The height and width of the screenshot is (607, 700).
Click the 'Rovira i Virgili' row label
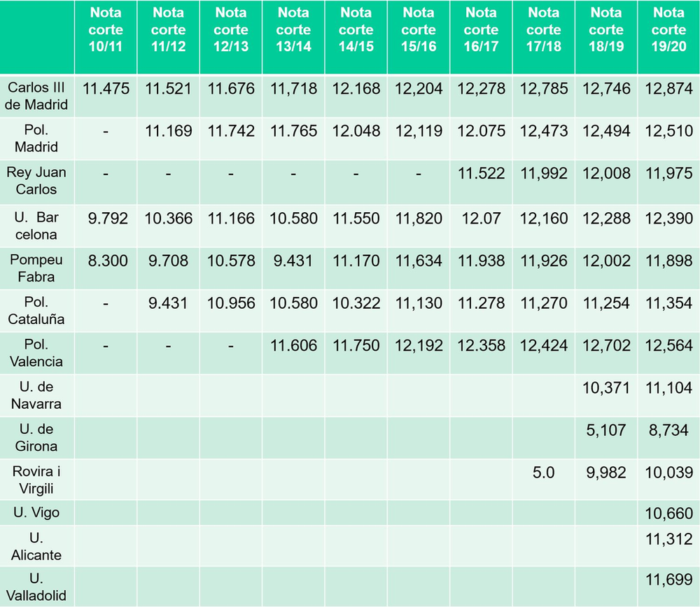(36, 480)
